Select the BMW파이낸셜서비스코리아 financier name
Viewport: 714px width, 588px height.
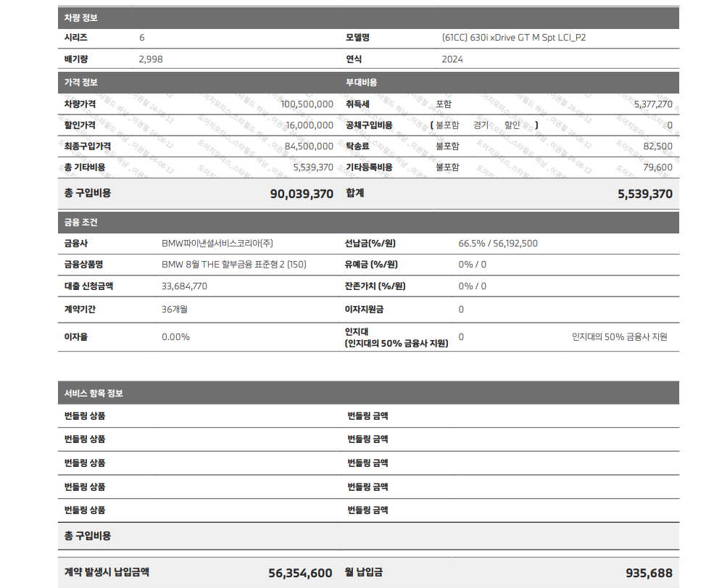[217, 244]
